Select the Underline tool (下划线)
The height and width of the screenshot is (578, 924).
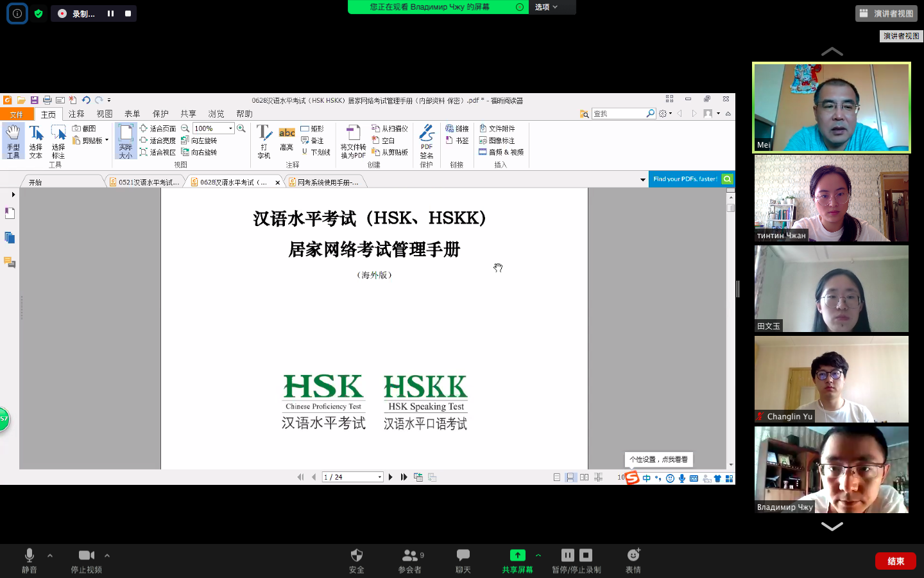316,152
